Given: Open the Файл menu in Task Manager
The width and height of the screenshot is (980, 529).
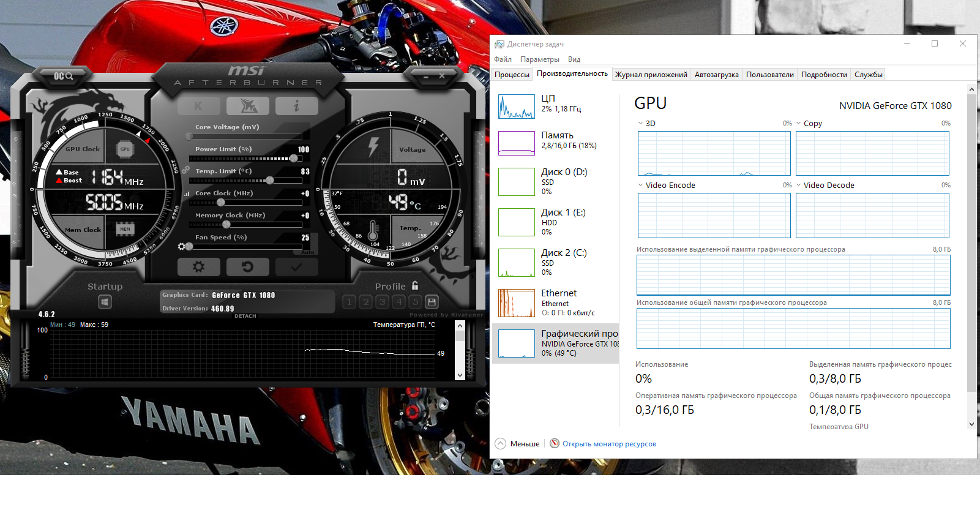Looking at the screenshot, I should pyautogui.click(x=503, y=59).
